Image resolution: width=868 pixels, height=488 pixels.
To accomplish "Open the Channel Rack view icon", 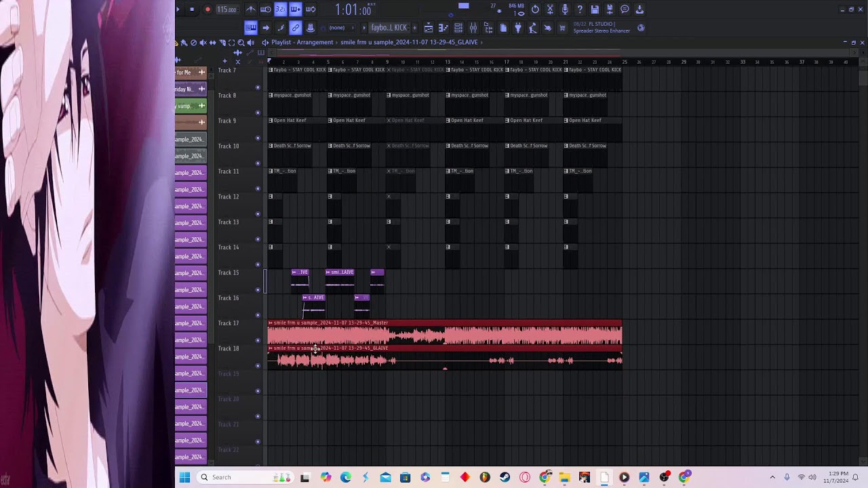I will tap(458, 28).
